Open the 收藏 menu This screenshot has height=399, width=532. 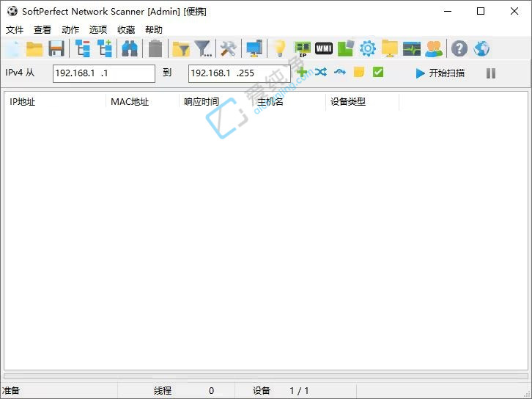pyautogui.click(x=126, y=30)
